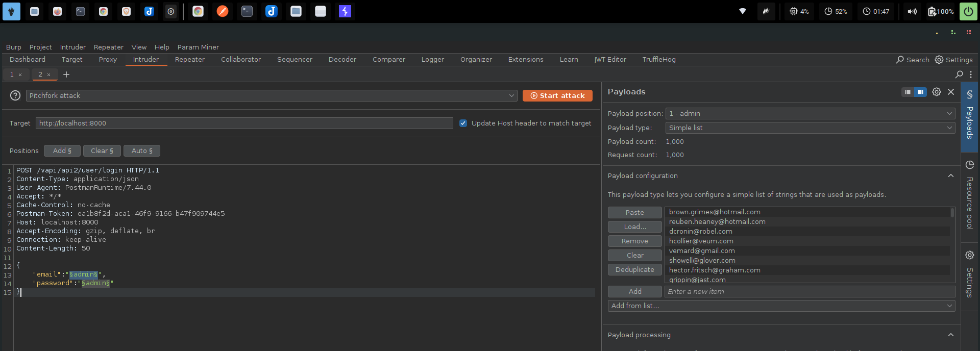Image resolution: width=980 pixels, height=351 pixels.
Task: Open Burp Settings from the top bar
Action: tap(953, 60)
